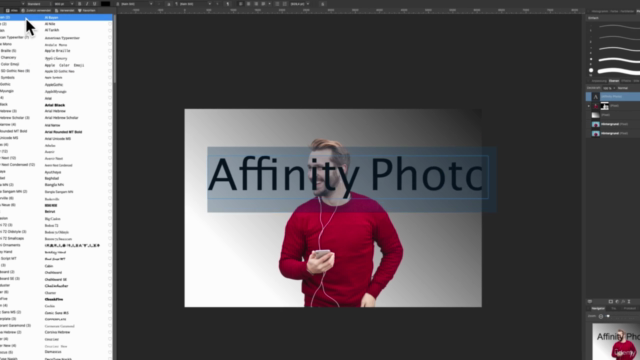640x360 pixels.
Task: Center align the text
Action: [x=248, y=4]
